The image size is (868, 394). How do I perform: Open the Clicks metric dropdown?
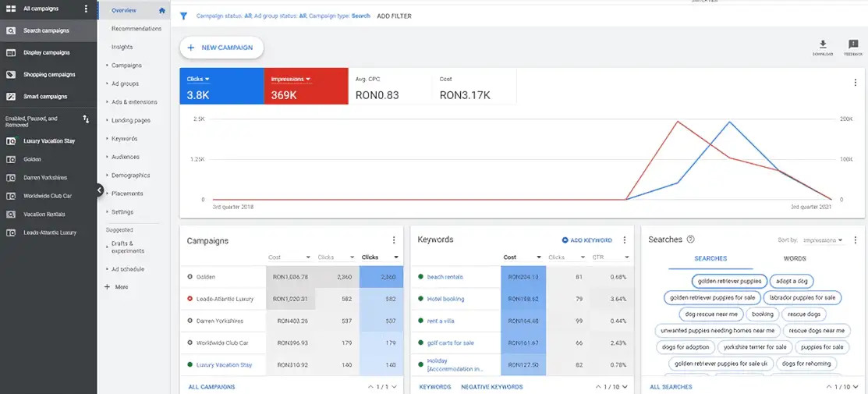pos(199,79)
